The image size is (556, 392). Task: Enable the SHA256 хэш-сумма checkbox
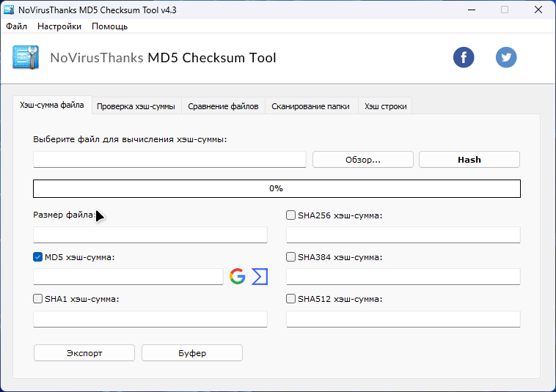pyautogui.click(x=291, y=215)
